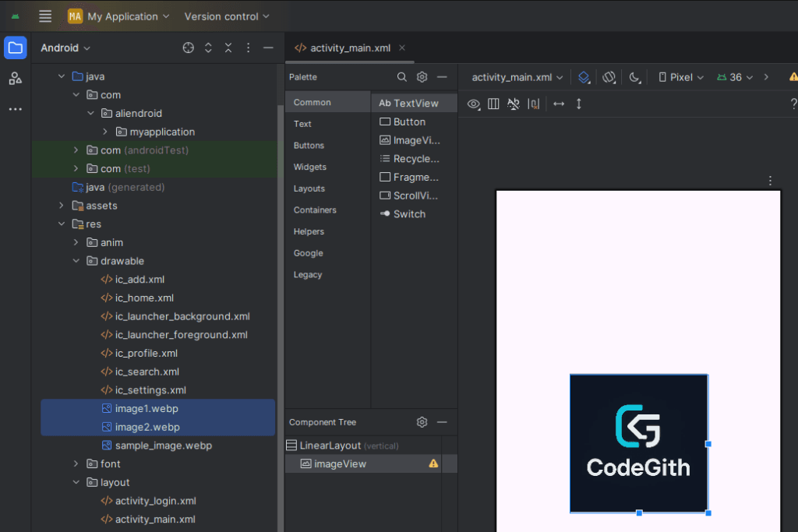Minimize the Component Tree panel
The height and width of the screenshot is (532, 798).
442,422
